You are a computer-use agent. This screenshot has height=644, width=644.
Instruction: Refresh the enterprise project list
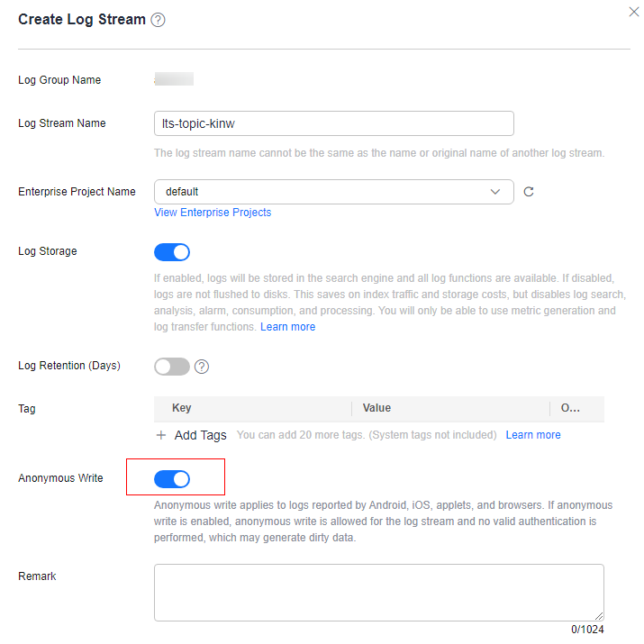(x=529, y=192)
